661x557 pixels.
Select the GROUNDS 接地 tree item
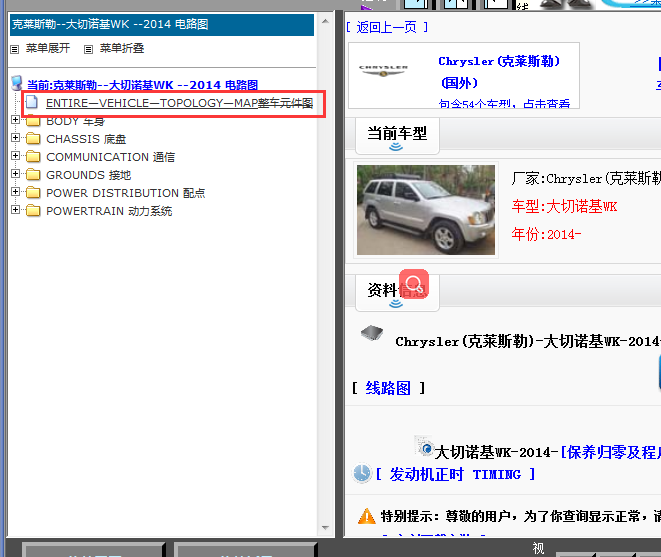(x=89, y=175)
